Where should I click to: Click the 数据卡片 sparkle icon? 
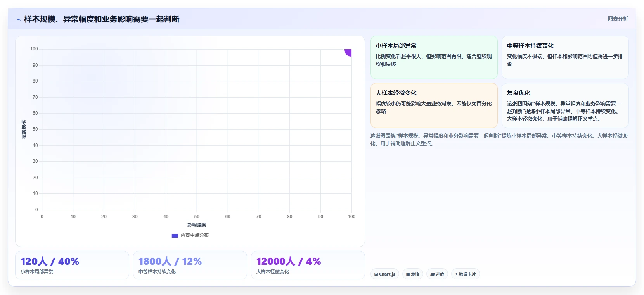(x=456, y=274)
